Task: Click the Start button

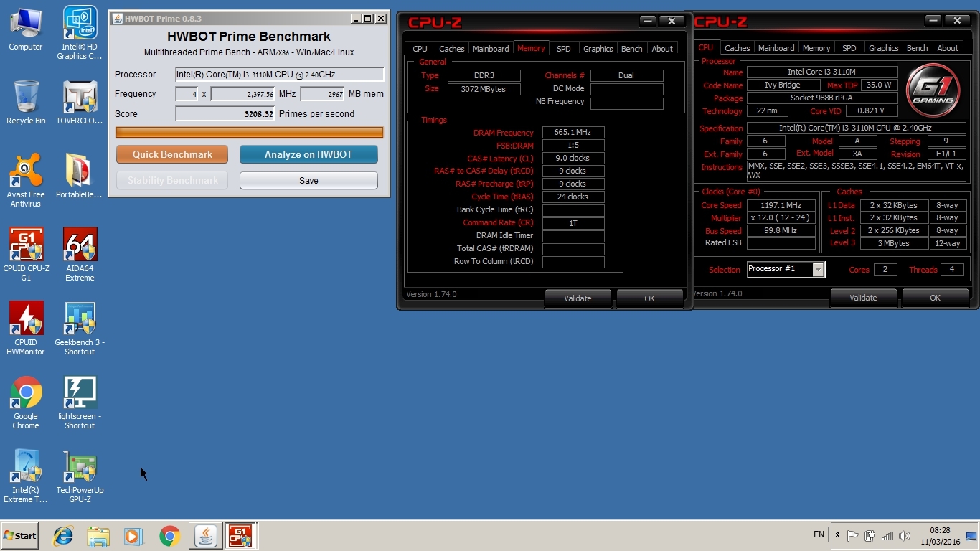Action: [20, 536]
